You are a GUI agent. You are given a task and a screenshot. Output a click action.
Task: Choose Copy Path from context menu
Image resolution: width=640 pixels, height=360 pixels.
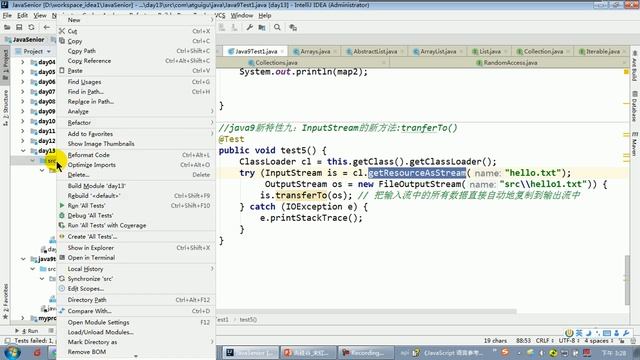136,51
